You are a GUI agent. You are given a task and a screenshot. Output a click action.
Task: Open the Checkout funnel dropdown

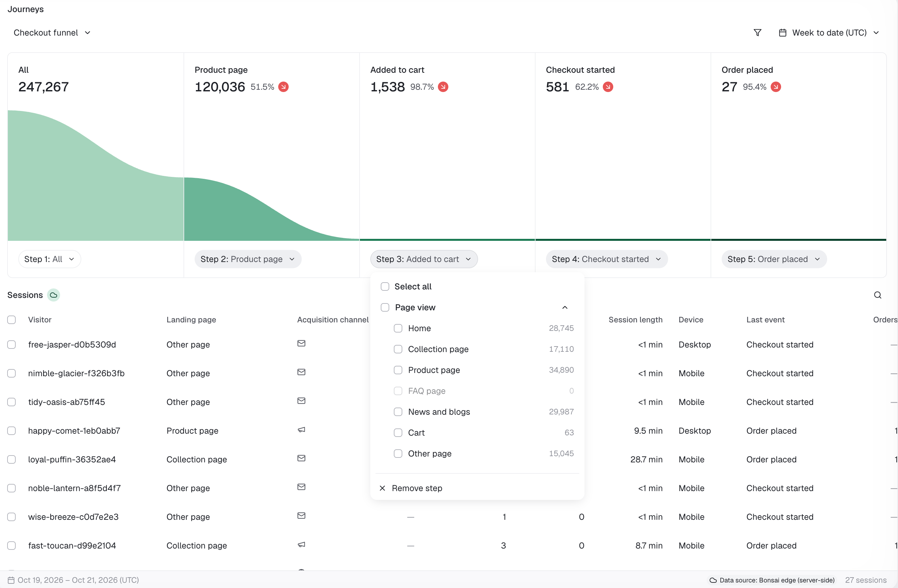click(52, 33)
